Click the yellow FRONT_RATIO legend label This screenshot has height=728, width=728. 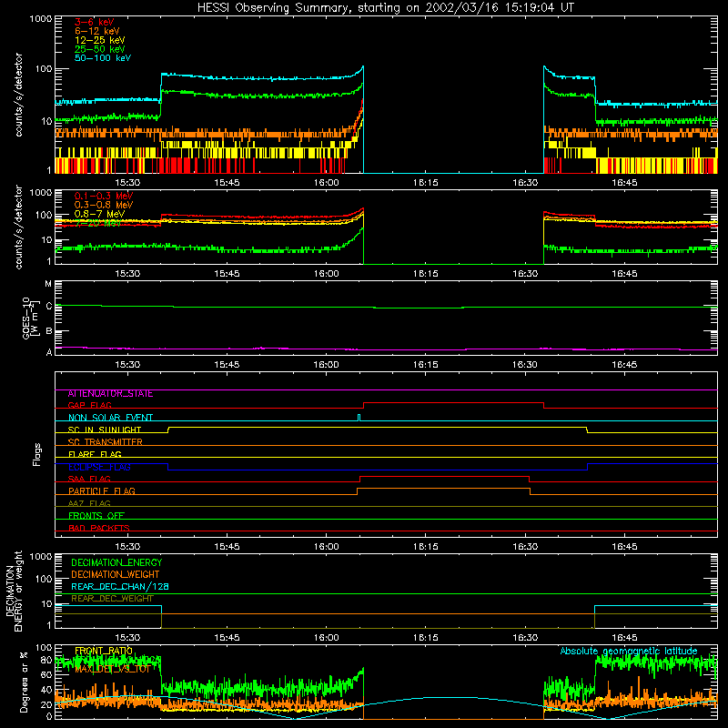104,651
